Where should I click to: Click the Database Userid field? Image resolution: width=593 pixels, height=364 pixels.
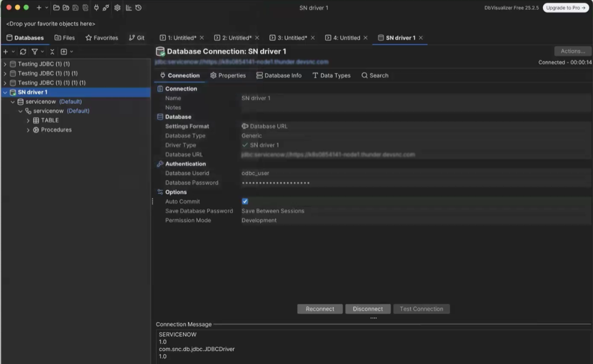pos(416,173)
